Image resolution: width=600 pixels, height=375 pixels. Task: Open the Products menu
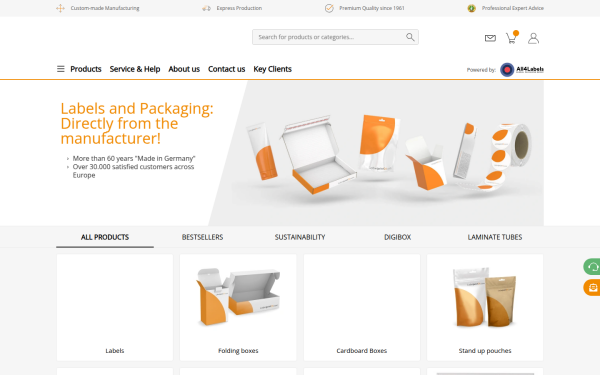(86, 69)
